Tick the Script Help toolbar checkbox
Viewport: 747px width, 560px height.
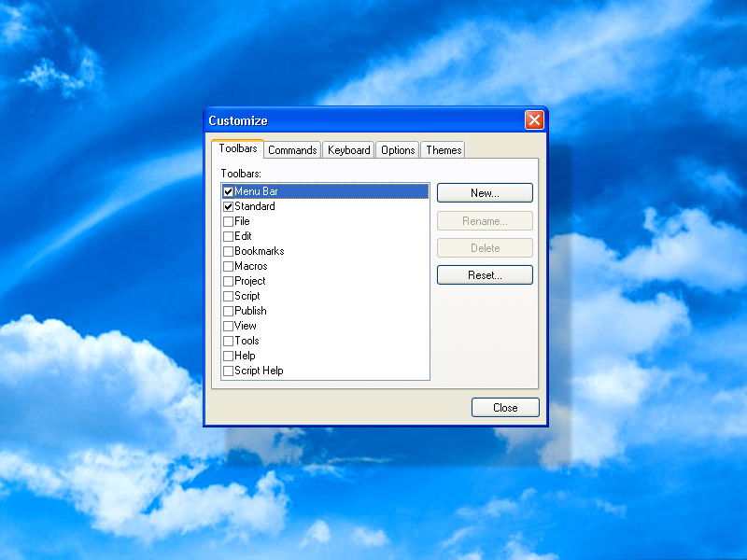pos(228,371)
